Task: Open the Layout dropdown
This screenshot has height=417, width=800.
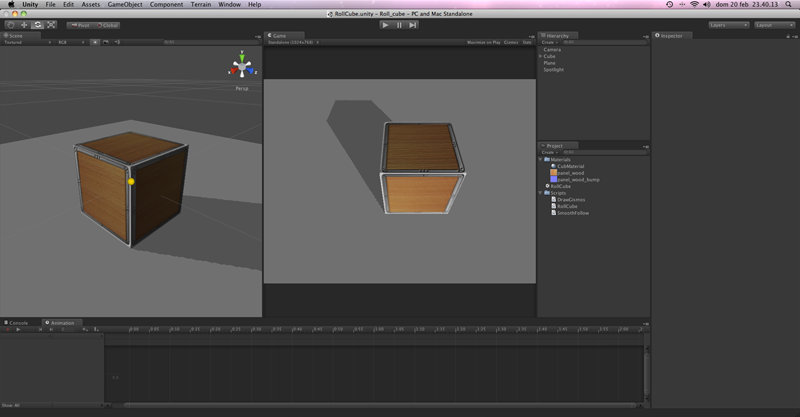Action: (x=774, y=25)
